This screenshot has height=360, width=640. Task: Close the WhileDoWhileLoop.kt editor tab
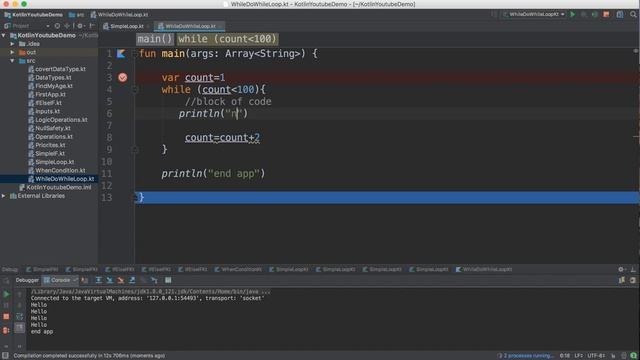click(x=220, y=26)
